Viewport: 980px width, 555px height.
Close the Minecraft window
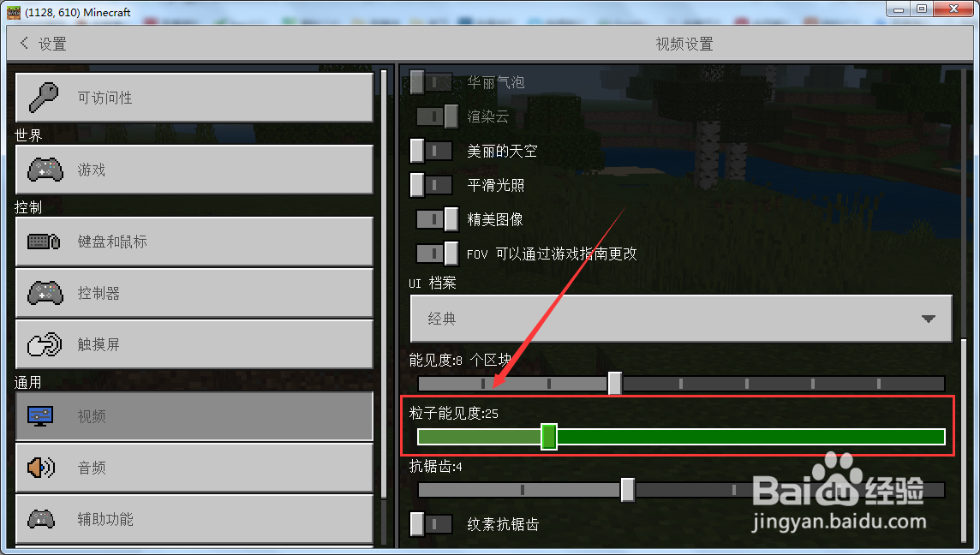953,9
